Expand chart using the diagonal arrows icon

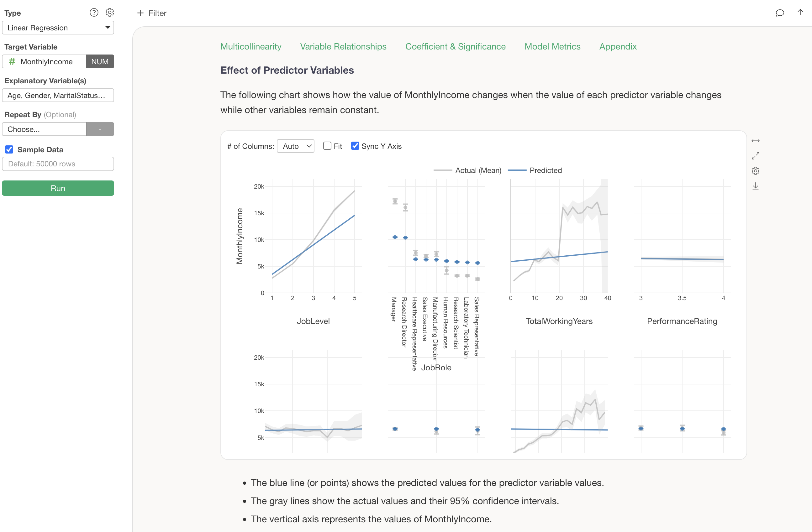click(756, 155)
